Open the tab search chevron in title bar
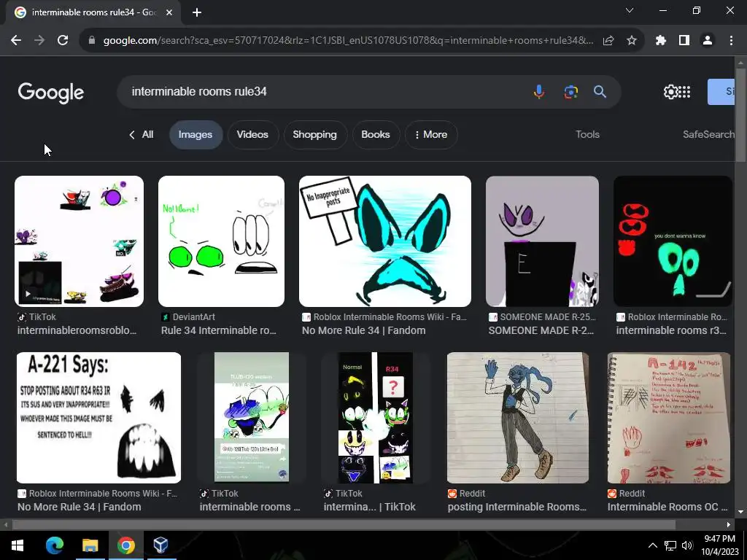Viewport: 747px width, 560px height. [630, 10]
